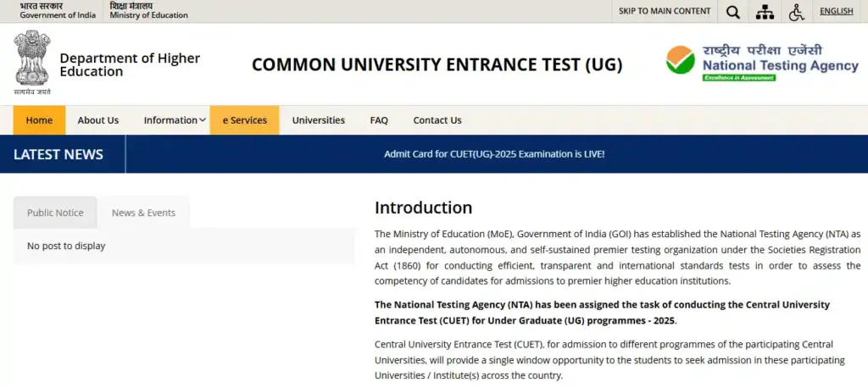Click the Department of Higher Education title

[130, 64]
